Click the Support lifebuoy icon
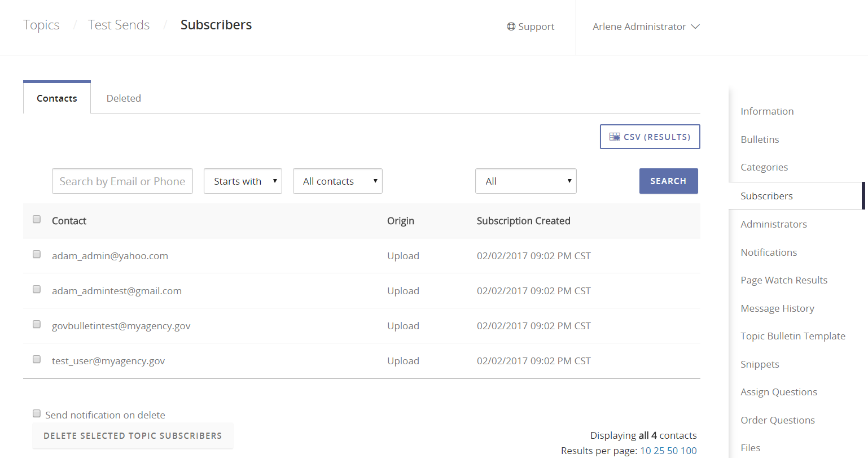 coord(511,27)
